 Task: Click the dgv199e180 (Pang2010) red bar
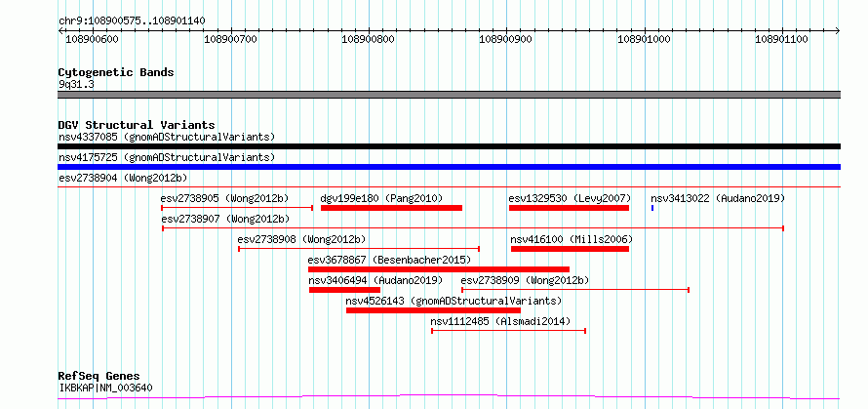pos(391,208)
